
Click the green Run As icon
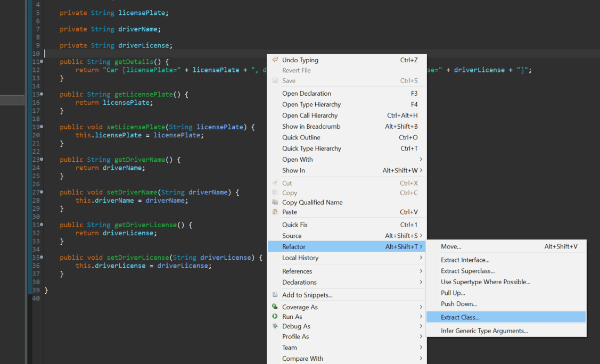275,316
